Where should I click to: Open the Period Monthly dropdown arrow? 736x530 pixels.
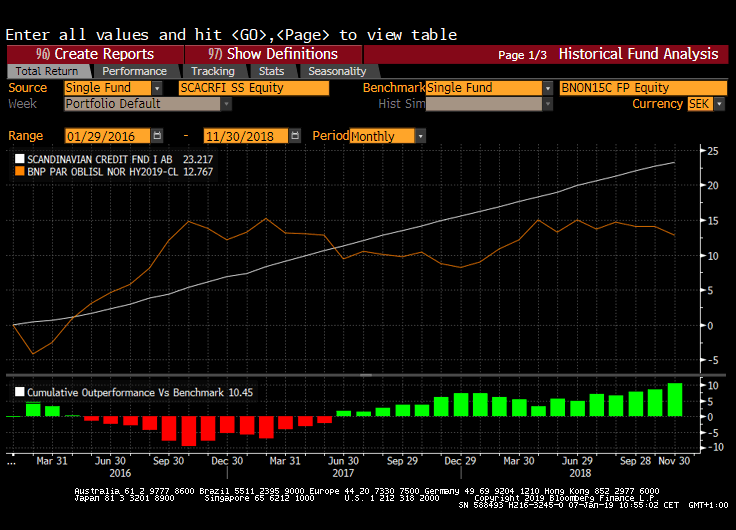[x=421, y=136]
